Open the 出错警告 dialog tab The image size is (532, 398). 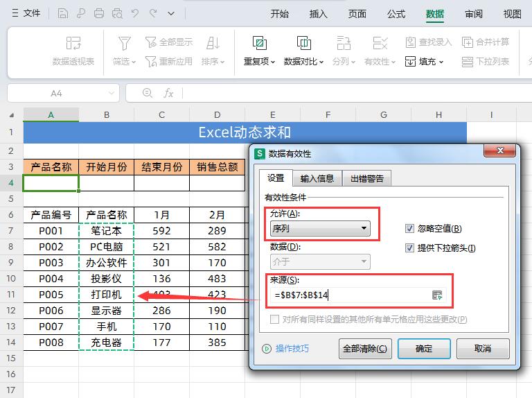tap(367, 178)
